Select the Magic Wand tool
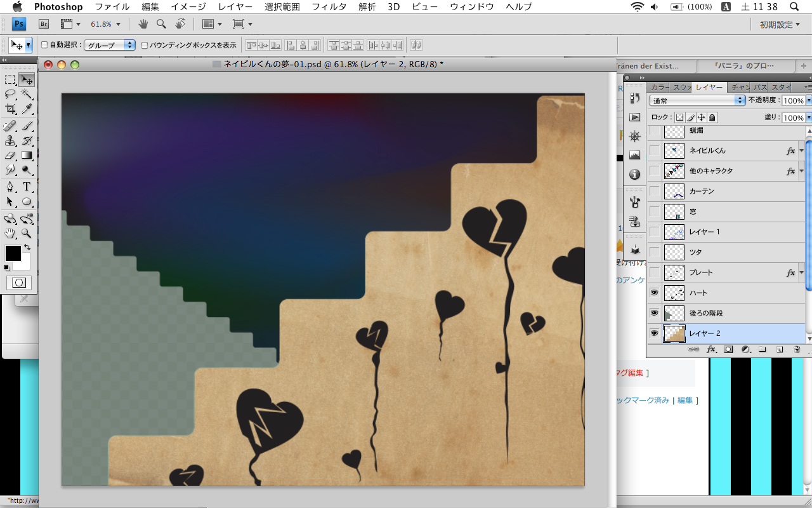This screenshot has height=508, width=812. pyautogui.click(x=27, y=94)
